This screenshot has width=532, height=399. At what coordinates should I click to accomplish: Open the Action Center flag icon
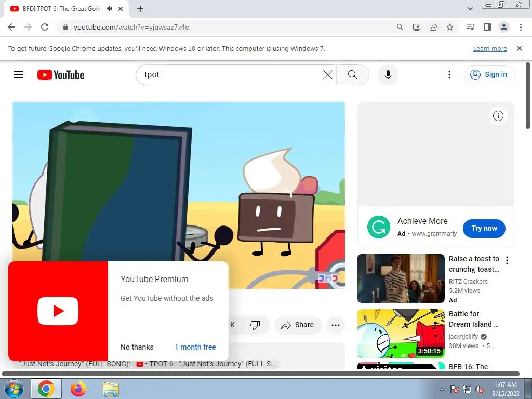click(x=455, y=389)
